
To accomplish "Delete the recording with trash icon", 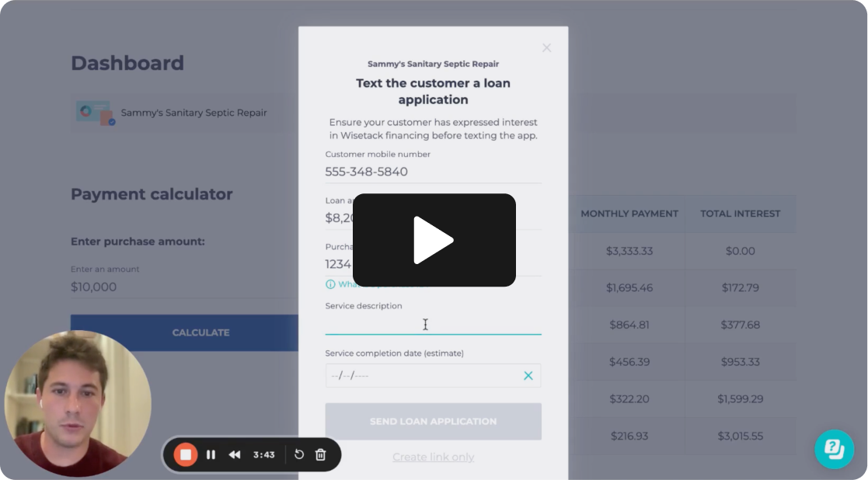I will click(320, 454).
